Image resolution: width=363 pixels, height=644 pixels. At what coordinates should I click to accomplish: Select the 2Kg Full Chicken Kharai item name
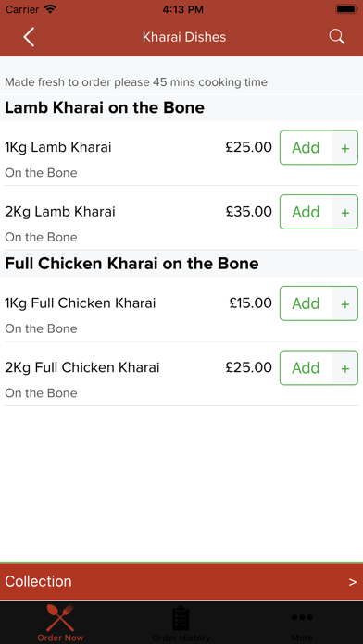[81, 367]
